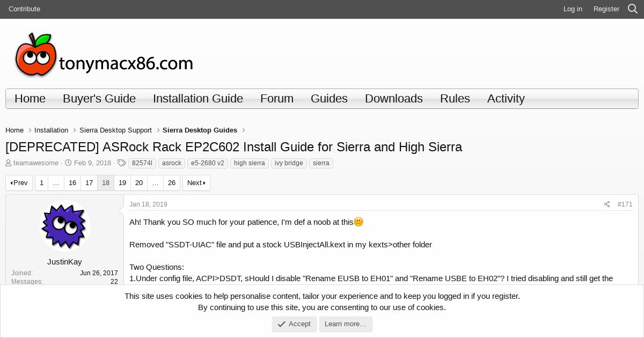The image size is (644, 338).
Task: Click the text "Two Questions:"
Action: [157, 267]
